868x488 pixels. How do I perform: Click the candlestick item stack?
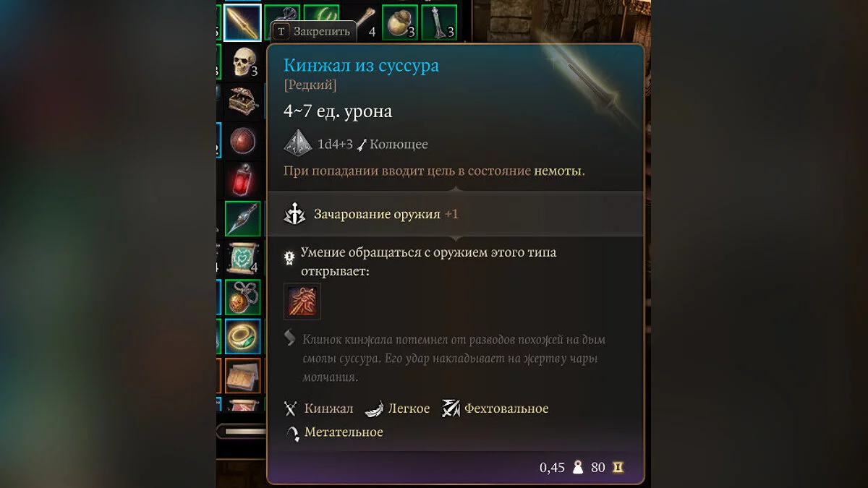[x=438, y=22]
